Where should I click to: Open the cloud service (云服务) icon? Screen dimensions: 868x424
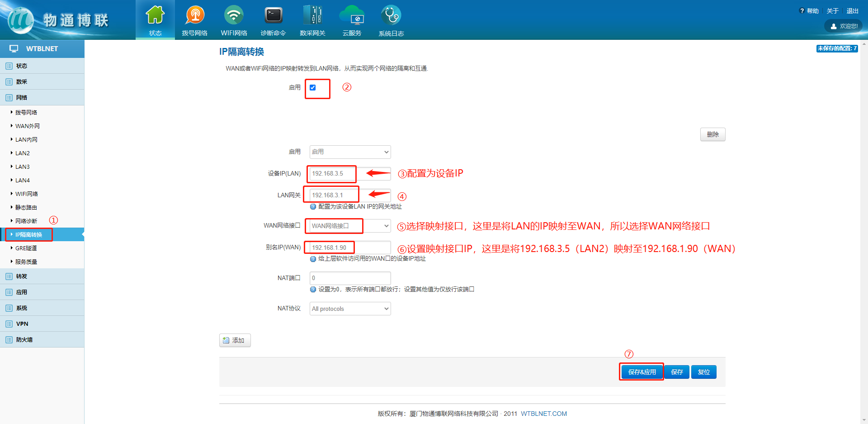[352, 16]
